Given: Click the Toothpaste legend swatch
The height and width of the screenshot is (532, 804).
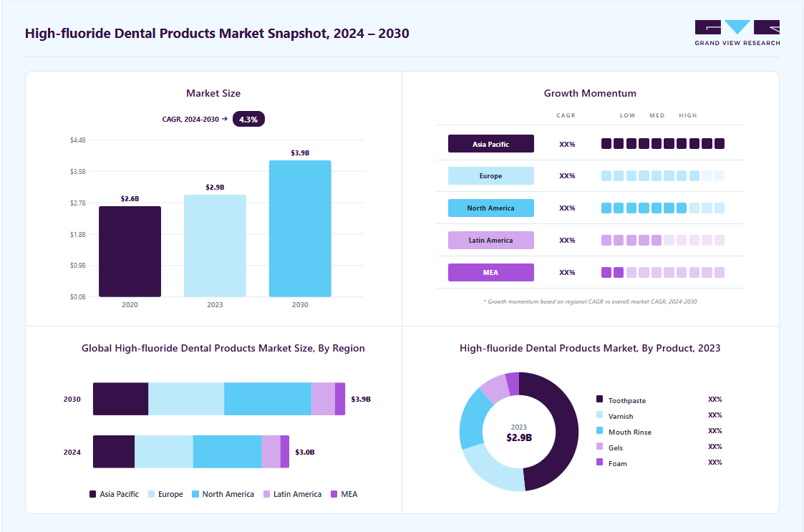Looking at the screenshot, I should [x=599, y=399].
